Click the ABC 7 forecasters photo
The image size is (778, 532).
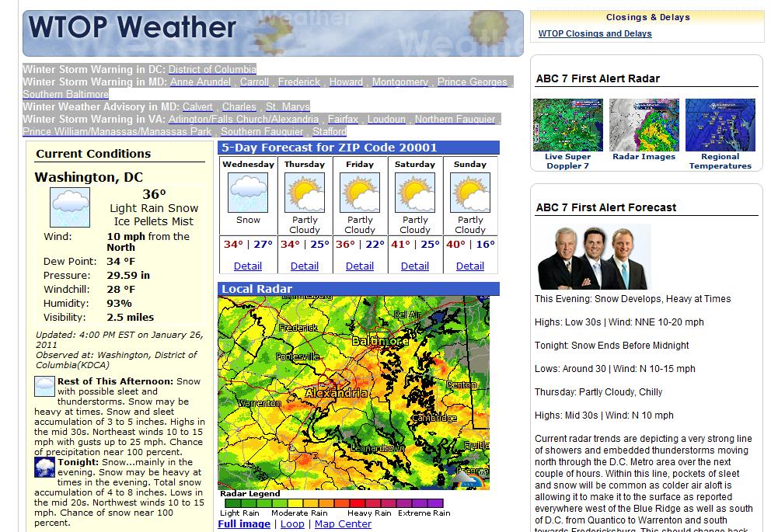click(592, 257)
